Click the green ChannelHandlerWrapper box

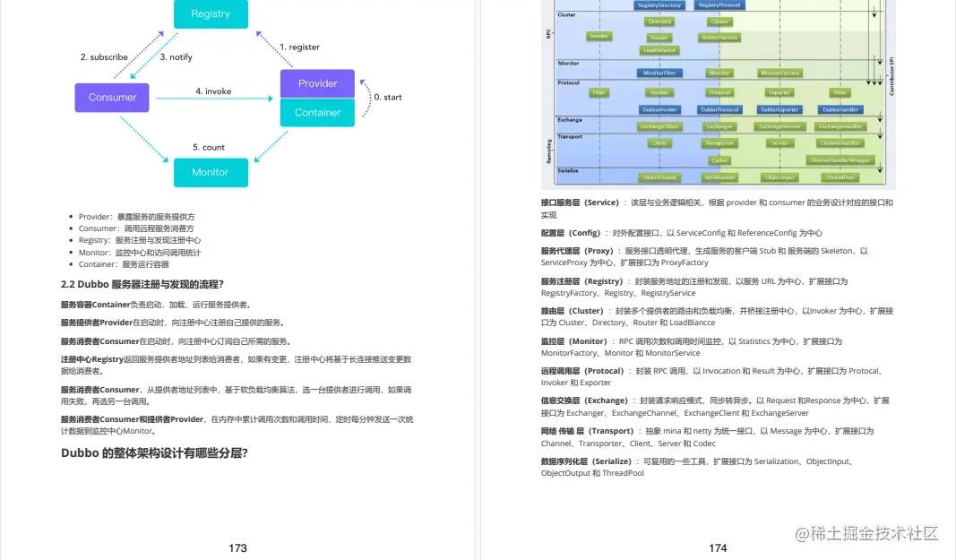click(840, 160)
